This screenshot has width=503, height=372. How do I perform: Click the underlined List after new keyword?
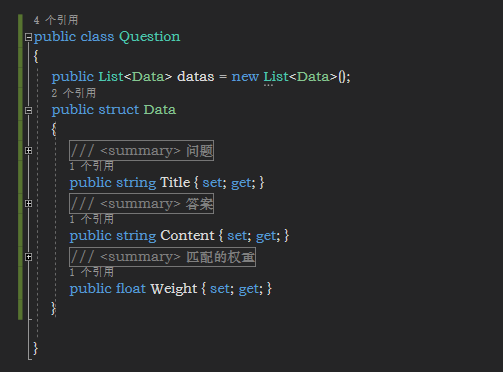pyautogui.click(x=276, y=77)
